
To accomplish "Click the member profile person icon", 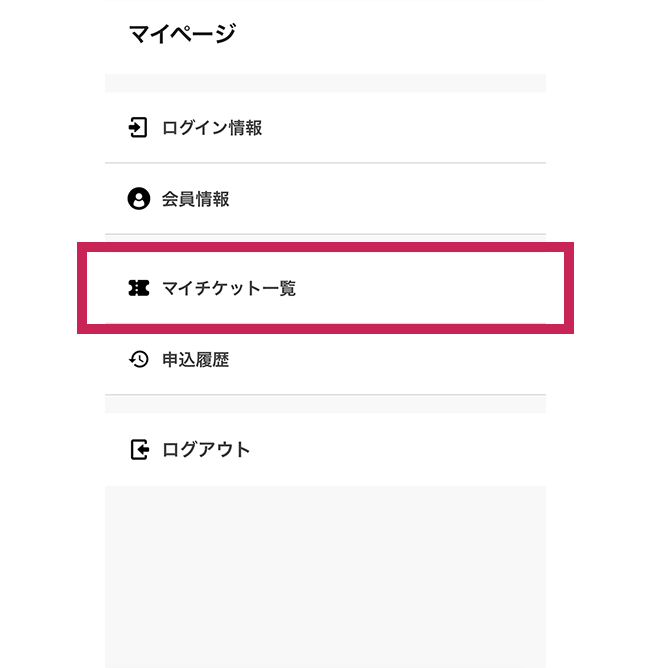I will (138, 199).
